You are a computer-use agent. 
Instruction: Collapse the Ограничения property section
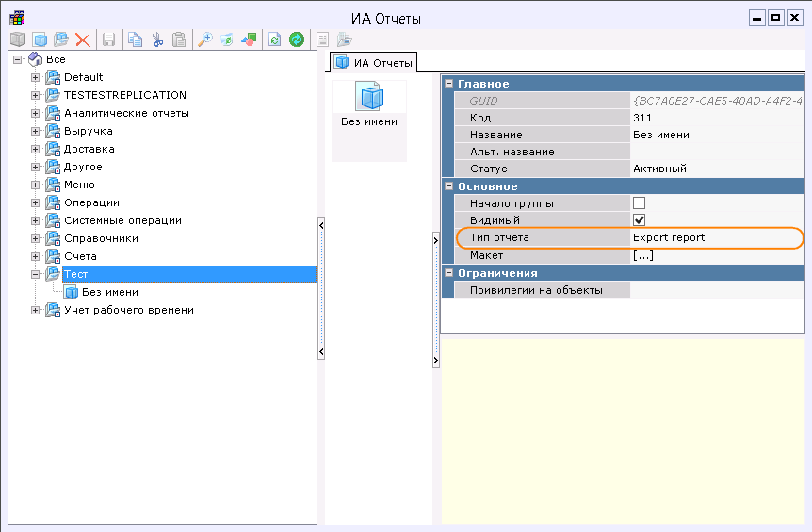click(x=449, y=273)
